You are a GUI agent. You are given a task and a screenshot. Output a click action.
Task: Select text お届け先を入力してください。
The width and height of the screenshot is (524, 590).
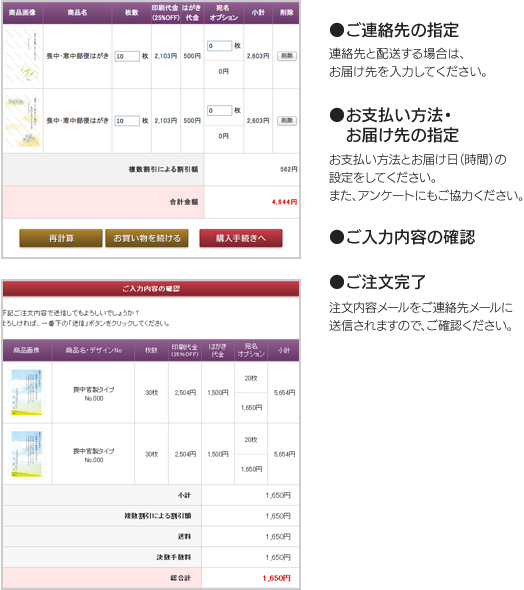coord(408,71)
